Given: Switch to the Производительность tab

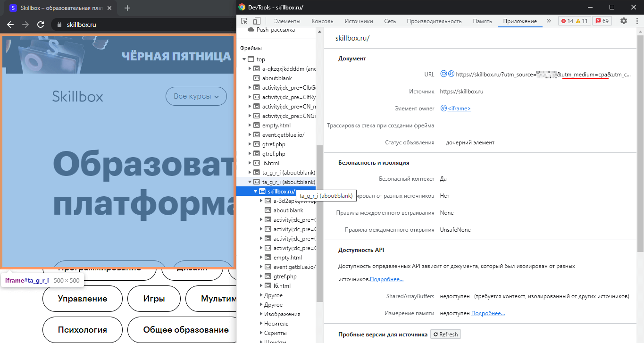Looking at the screenshot, I should 434,21.
